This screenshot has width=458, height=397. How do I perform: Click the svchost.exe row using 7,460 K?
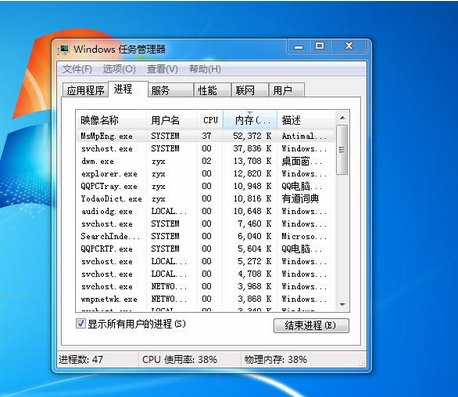(205, 224)
